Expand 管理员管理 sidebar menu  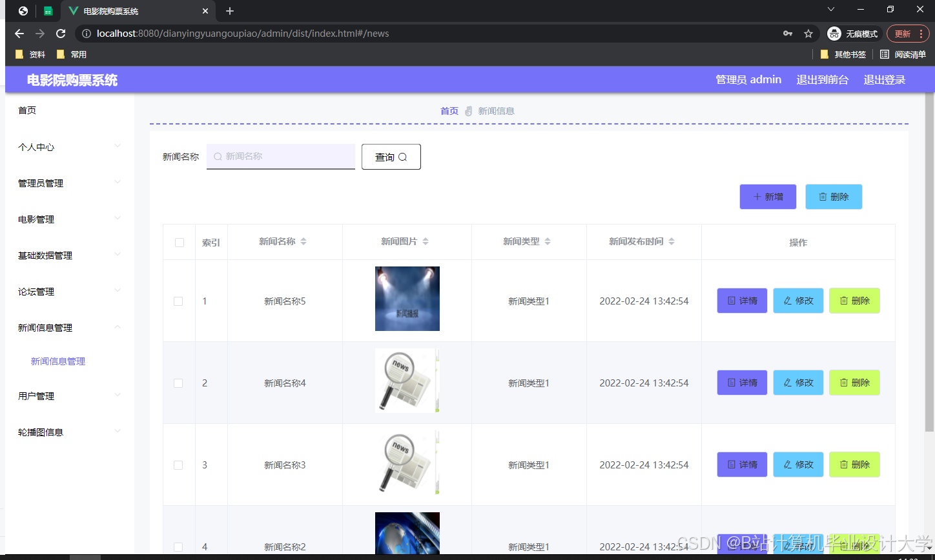coord(70,183)
